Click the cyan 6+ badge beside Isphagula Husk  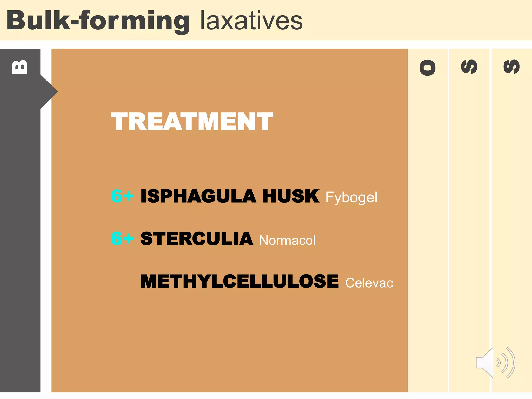[x=122, y=196]
